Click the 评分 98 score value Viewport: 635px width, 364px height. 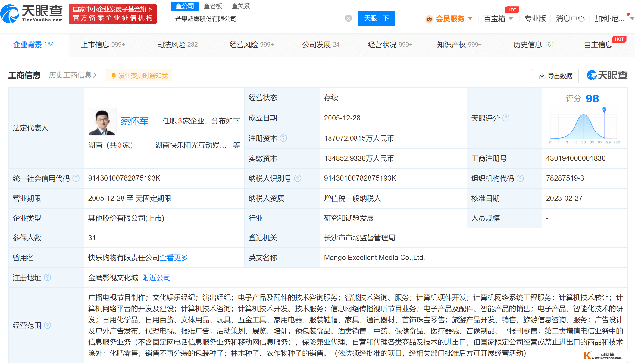pyautogui.click(x=592, y=99)
